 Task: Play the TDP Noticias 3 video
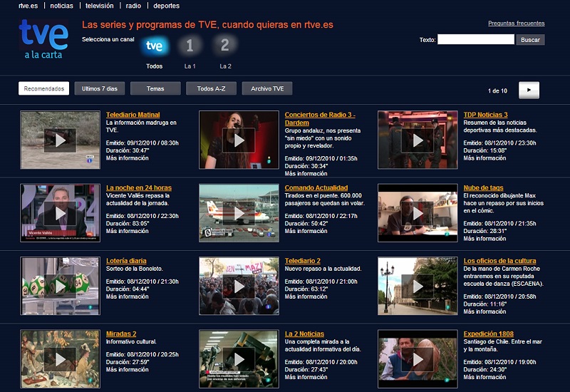[x=418, y=140]
